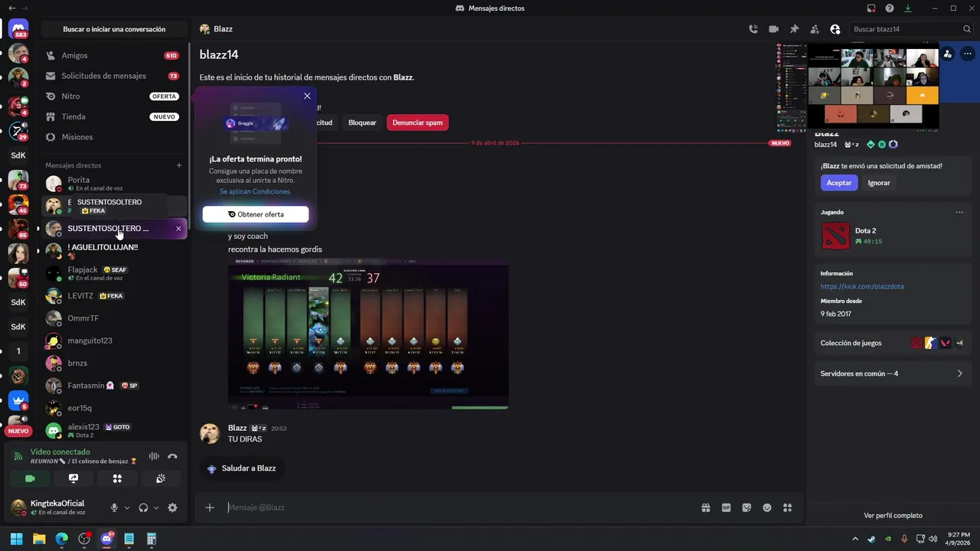Open the emoji picker

pos(767,507)
